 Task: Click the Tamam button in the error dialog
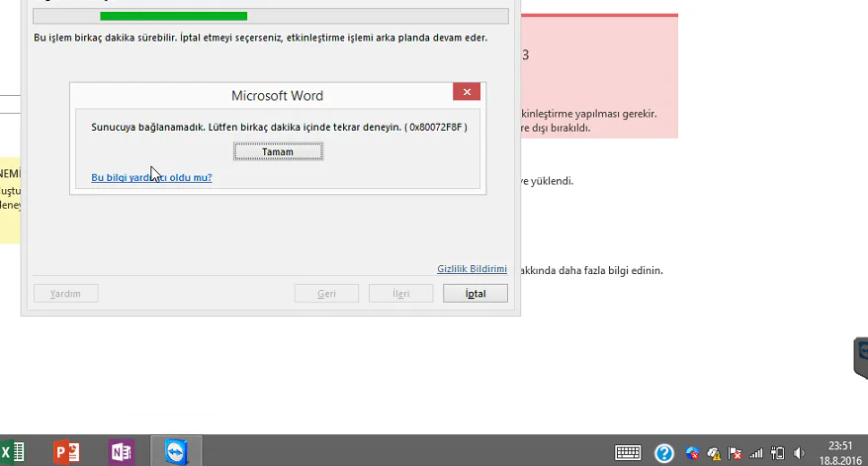pyautogui.click(x=278, y=151)
